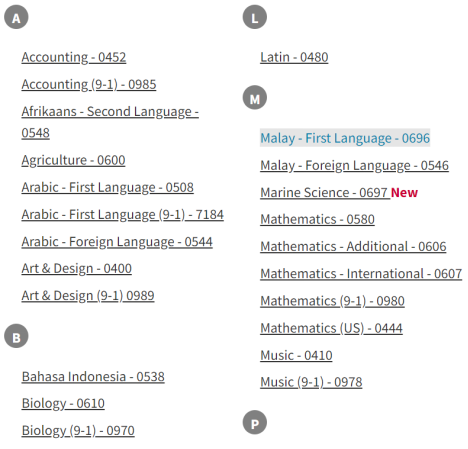Screen dimensions: 468x449
Task: Open Latin - 0480 syllabus
Action: pyautogui.click(x=294, y=57)
